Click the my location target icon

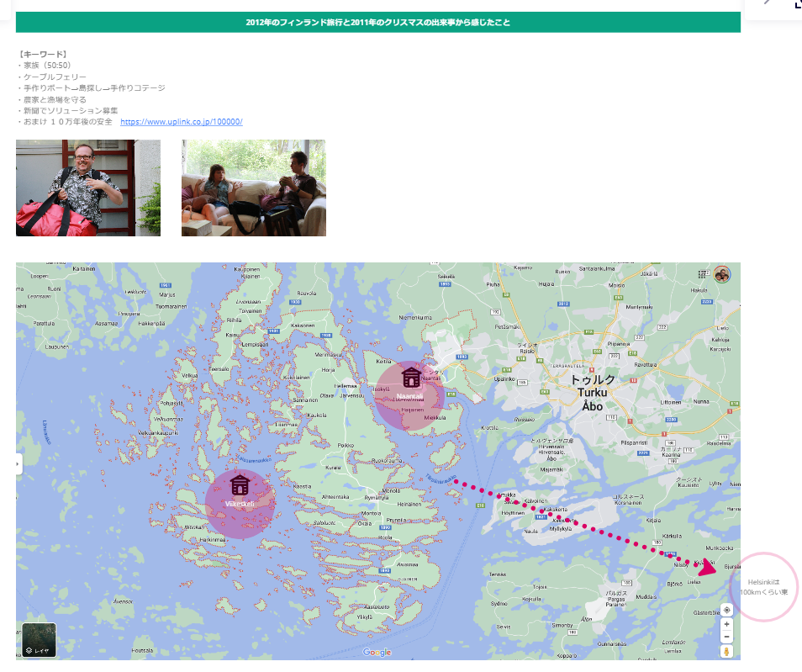(726, 610)
